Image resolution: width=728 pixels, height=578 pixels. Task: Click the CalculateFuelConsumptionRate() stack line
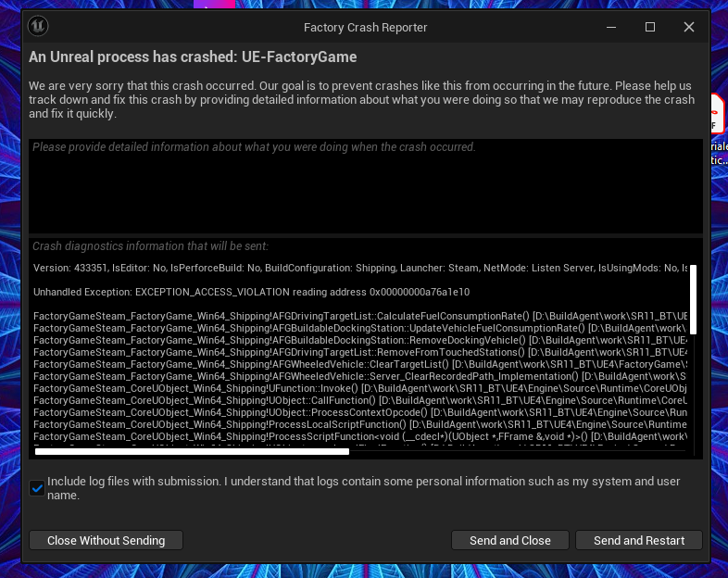(x=360, y=316)
